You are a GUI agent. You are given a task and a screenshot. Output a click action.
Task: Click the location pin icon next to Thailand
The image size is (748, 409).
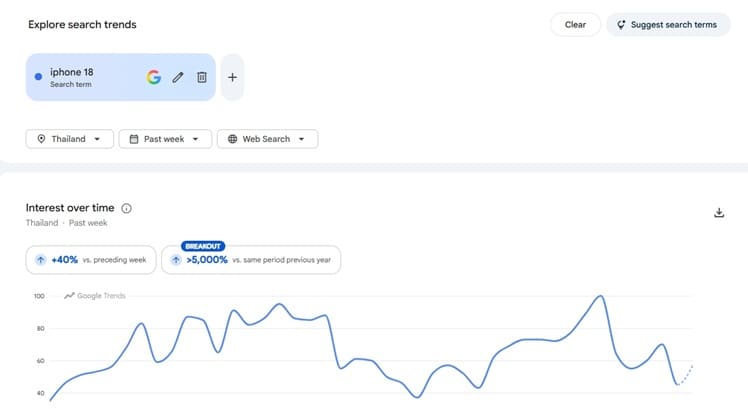tap(42, 139)
